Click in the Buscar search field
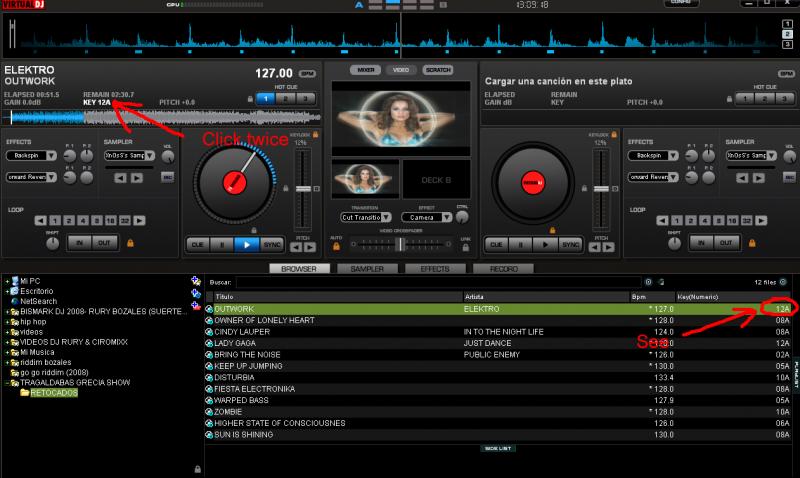This screenshot has height=478, width=800. (438, 282)
